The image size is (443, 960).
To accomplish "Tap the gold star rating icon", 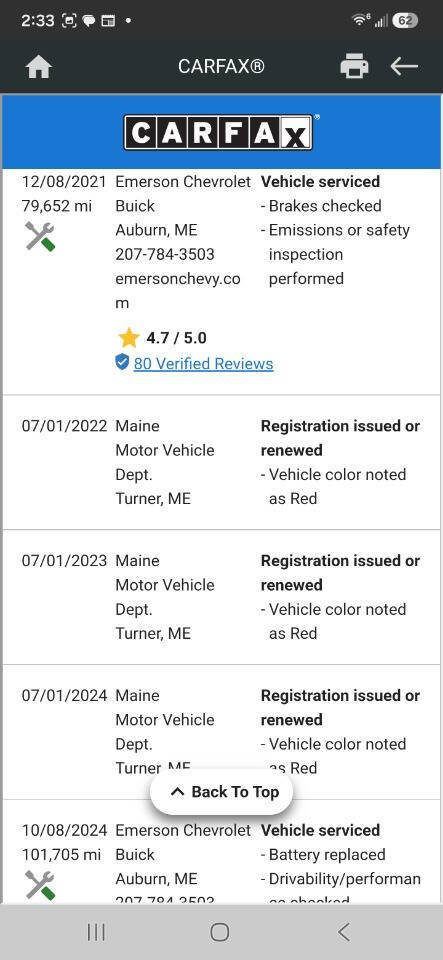I will tap(128, 337).
